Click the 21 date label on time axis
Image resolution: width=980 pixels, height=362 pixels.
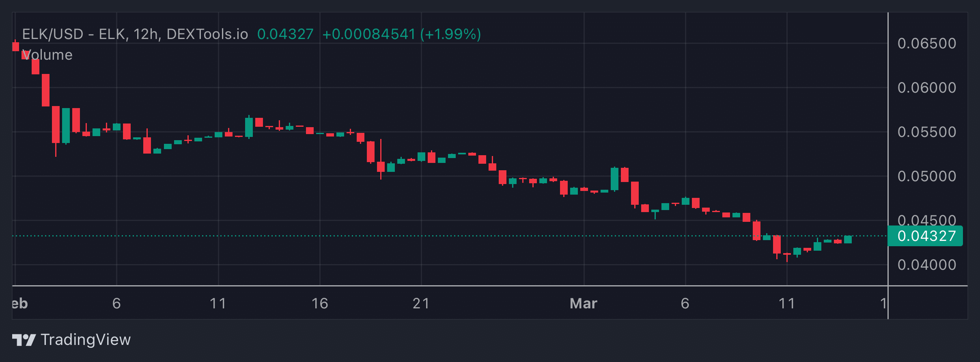(421, 303)
